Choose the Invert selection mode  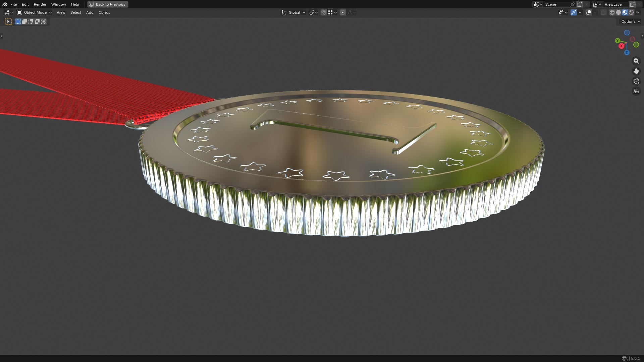coord(37,21)
